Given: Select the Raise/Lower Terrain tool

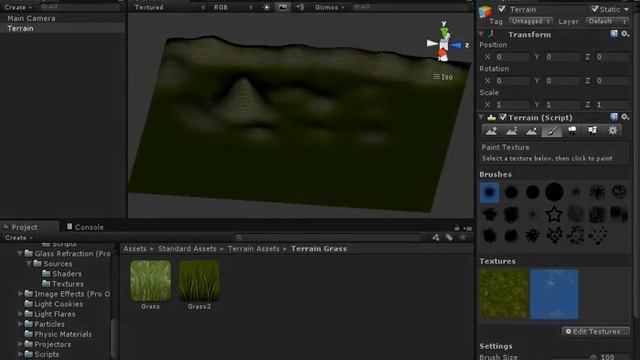Looking at the screenshot, I should click(x=491, y=131).
